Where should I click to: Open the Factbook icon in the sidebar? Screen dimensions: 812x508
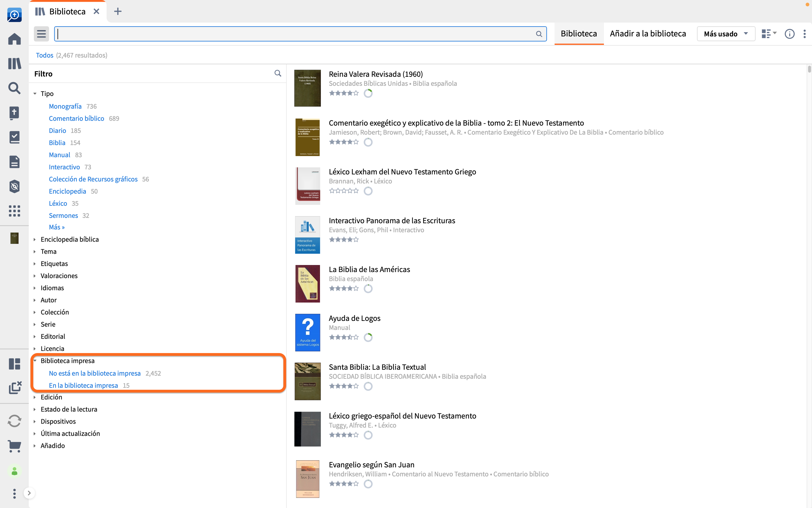pyautogui.click(x=14, y=113)
